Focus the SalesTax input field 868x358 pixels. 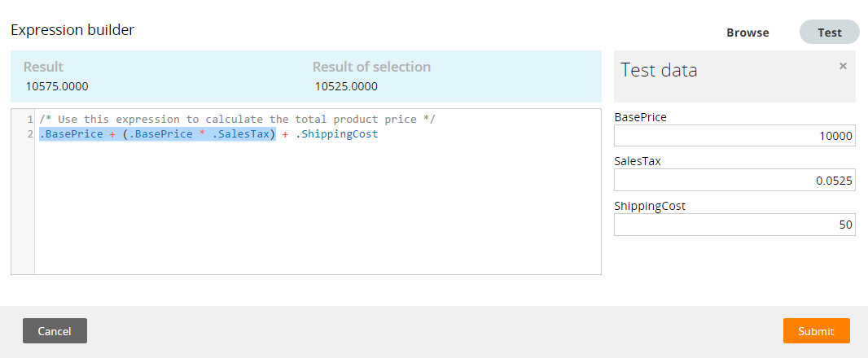tap(734, 180)
